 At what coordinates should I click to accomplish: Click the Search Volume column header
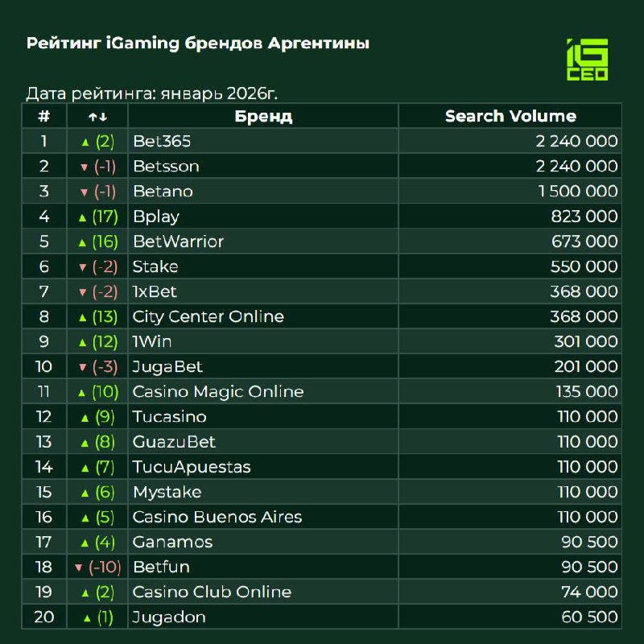pos(510,116)
